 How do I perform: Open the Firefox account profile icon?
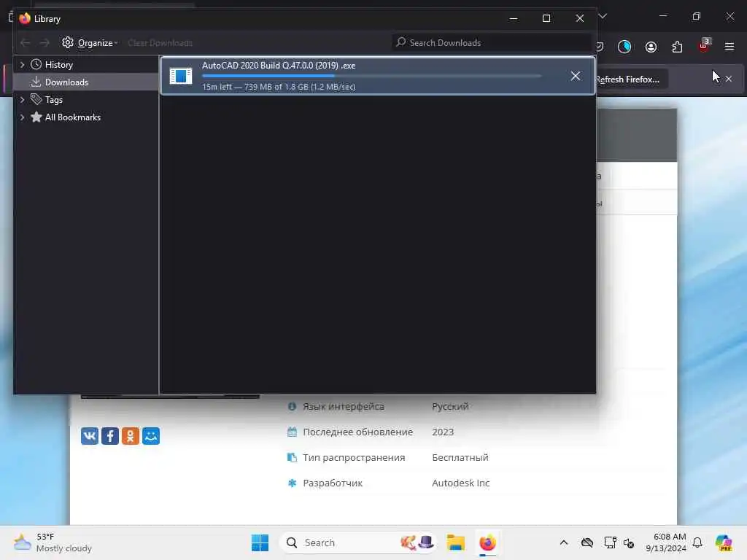651,47
